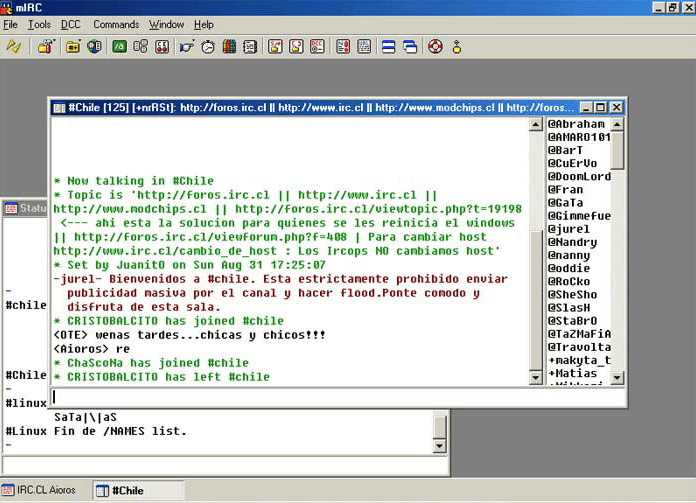Open the lifebuoy Help icon

click(x=435, y=46)
